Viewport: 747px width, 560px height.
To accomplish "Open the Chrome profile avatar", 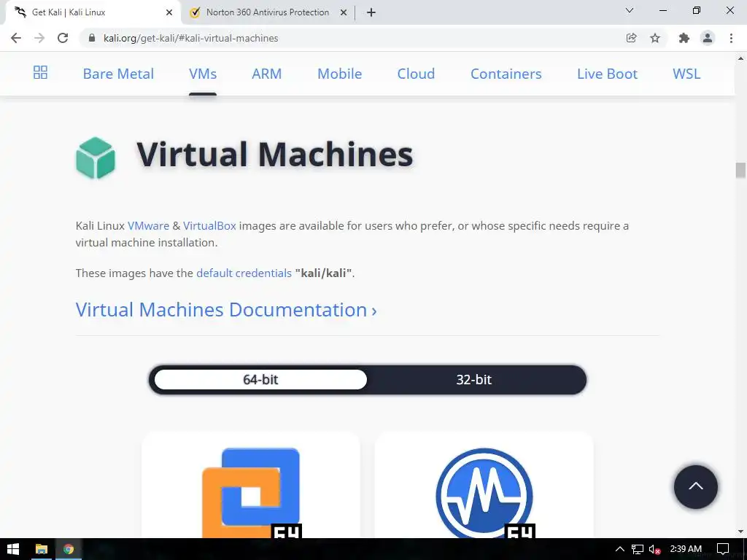I will [x=708, y=38].
